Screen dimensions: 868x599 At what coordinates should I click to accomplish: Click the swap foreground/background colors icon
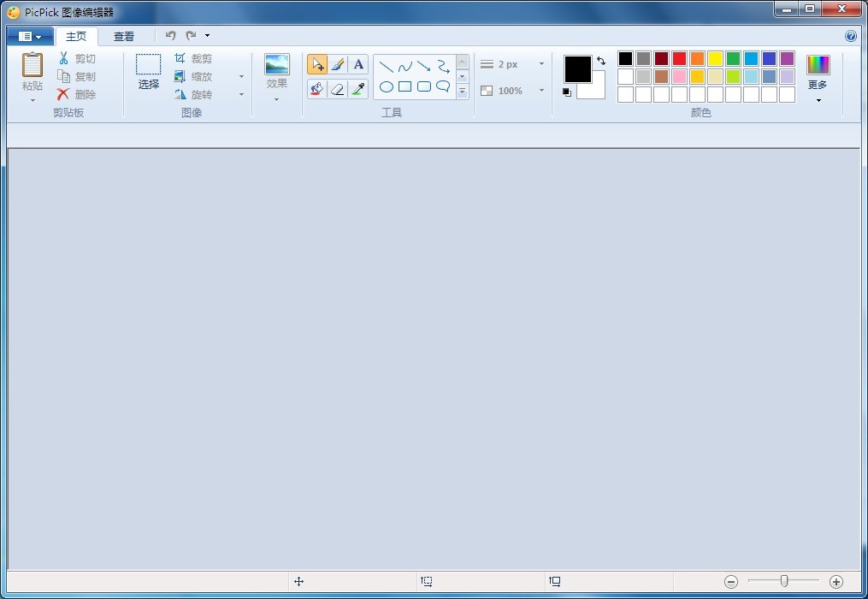[x=601, y=61]
